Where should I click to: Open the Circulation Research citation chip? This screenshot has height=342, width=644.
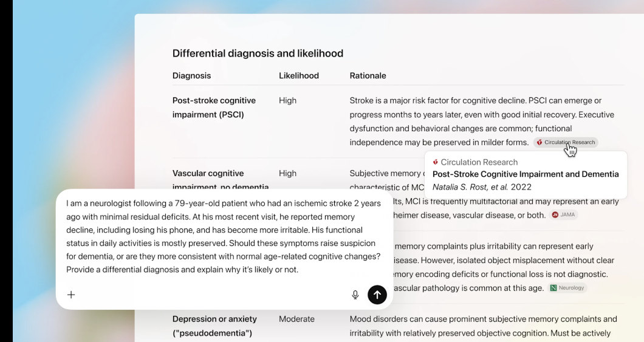(x=566, y=142)
